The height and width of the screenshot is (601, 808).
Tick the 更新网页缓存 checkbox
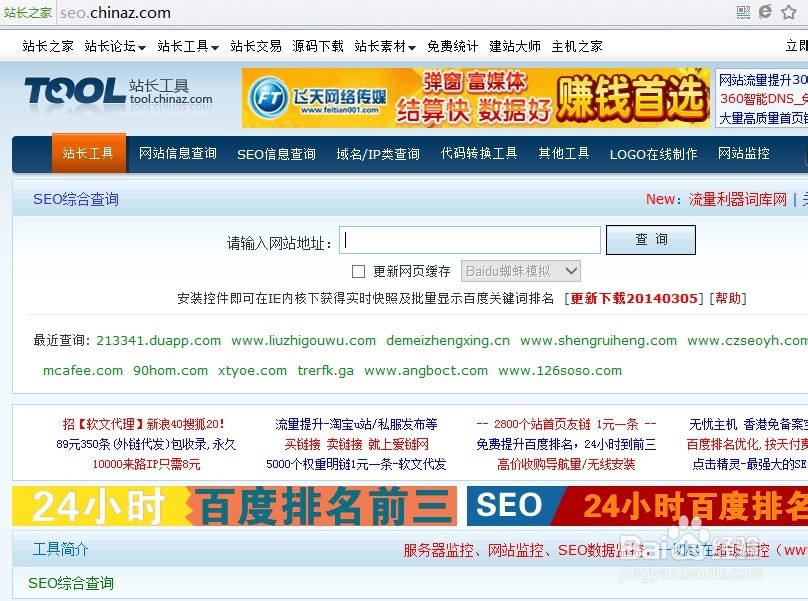coord(358,271)
